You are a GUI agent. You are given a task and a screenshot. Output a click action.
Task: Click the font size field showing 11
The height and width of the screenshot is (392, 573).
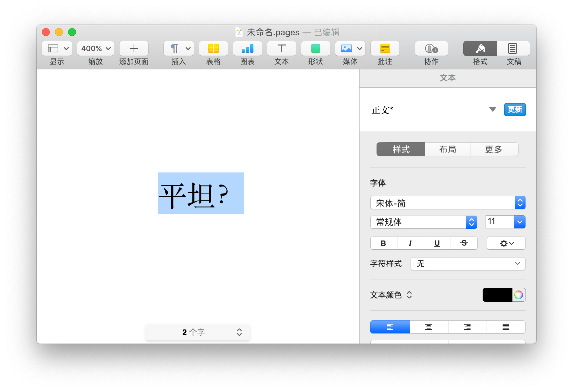pyautogui.click(x=500, y=222)
